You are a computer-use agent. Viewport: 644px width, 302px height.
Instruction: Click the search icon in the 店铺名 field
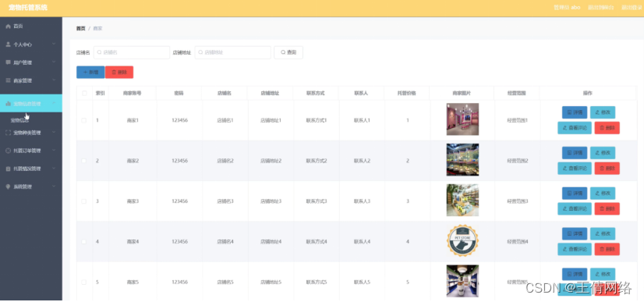click(99, 52)
